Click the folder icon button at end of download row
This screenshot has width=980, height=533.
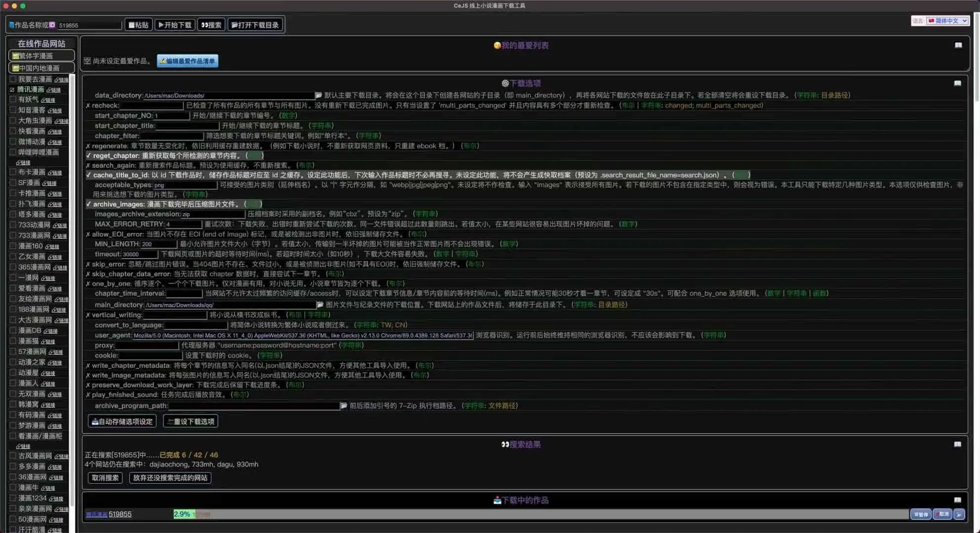click(959, 514)
